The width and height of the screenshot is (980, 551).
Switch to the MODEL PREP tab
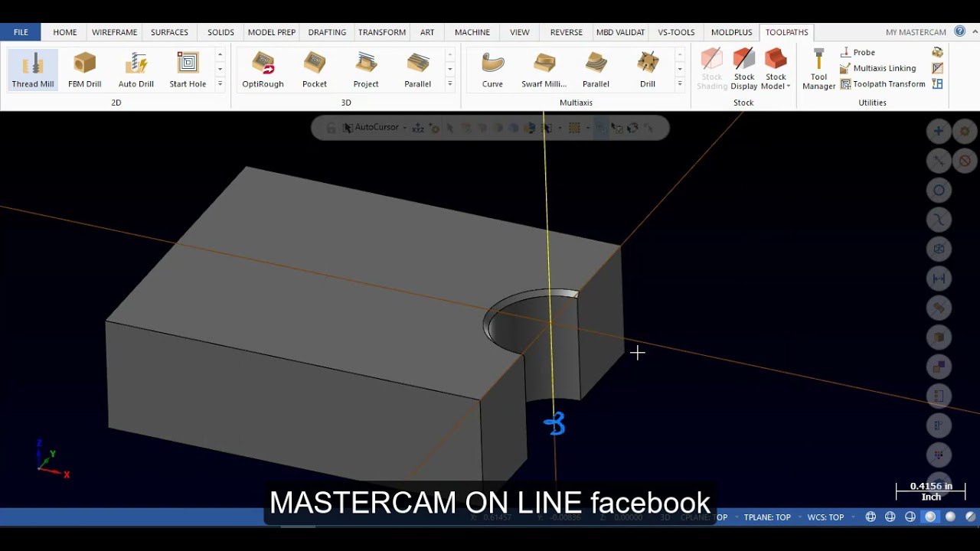point(272,32)
